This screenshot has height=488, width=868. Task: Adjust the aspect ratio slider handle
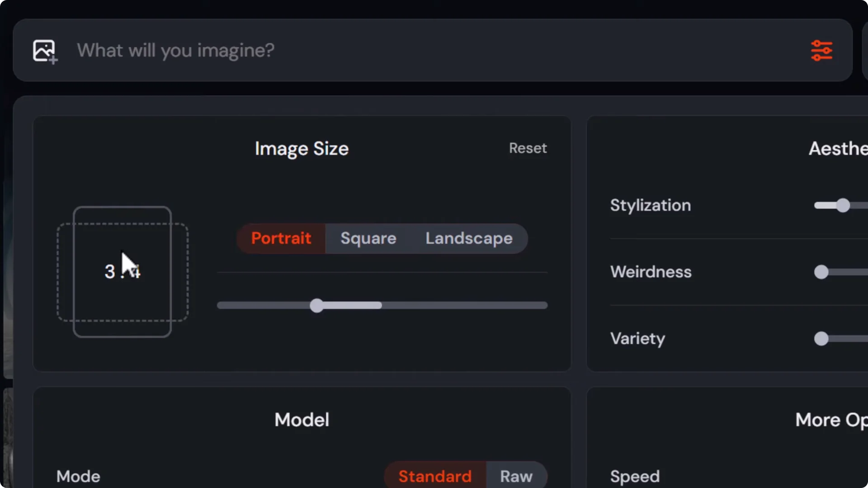coord(316,306)
